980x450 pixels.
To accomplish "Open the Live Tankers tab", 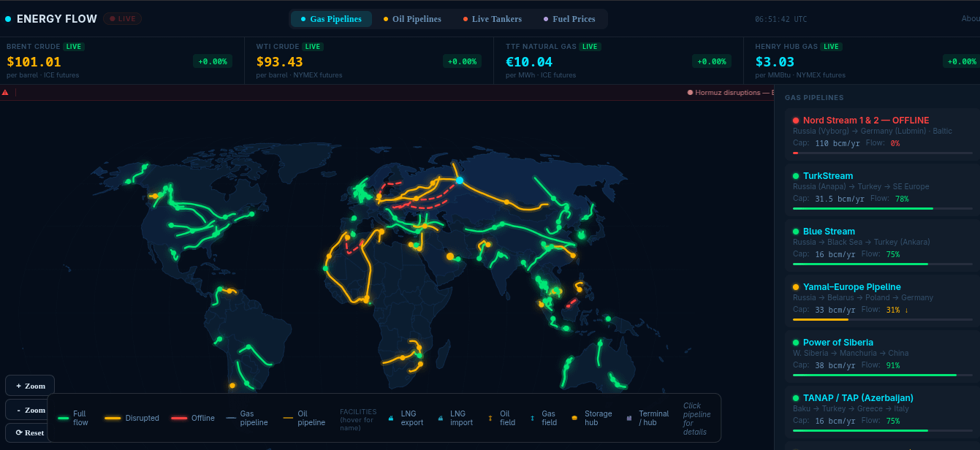I will (x=492, y=19).
